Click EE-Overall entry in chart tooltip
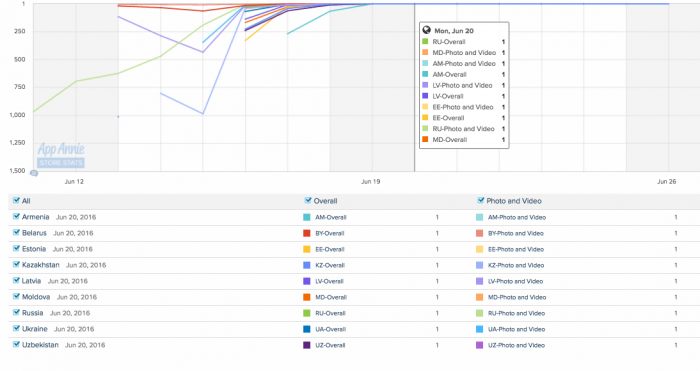 pyautogui.click(x=448, y=118)
